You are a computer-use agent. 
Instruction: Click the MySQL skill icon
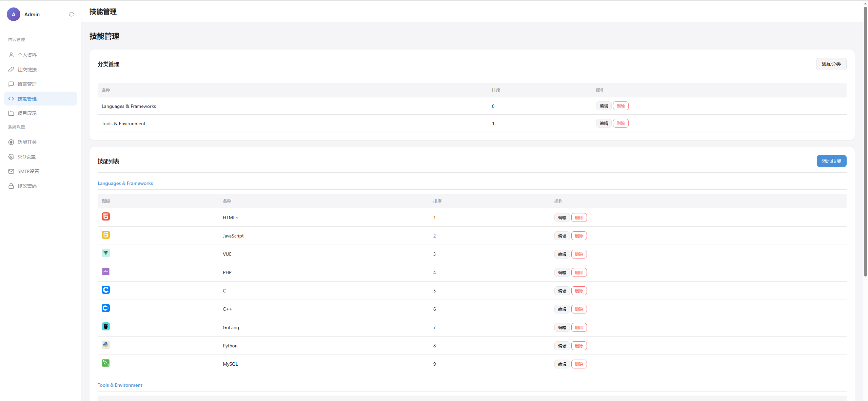(x=106, y=363)
